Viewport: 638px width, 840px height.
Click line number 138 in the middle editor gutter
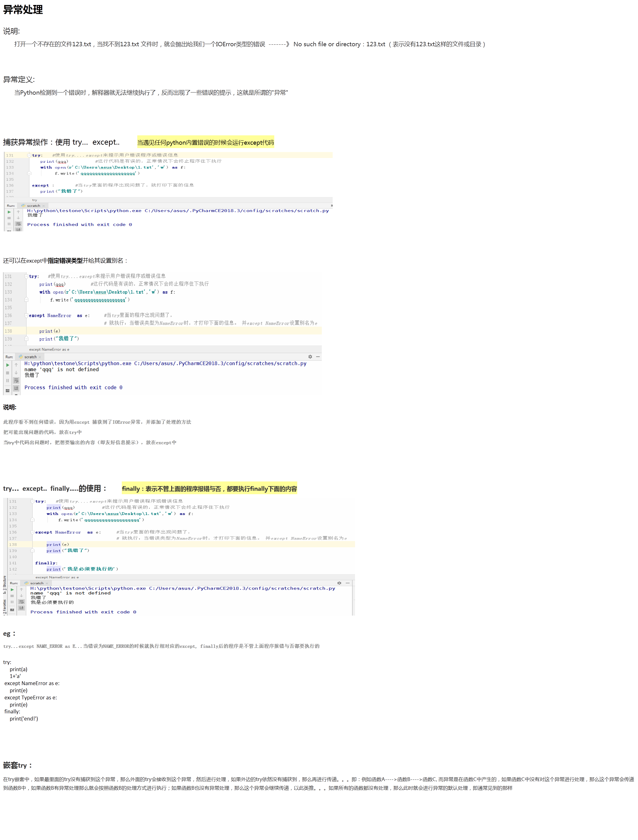click(x=8, y=331)
